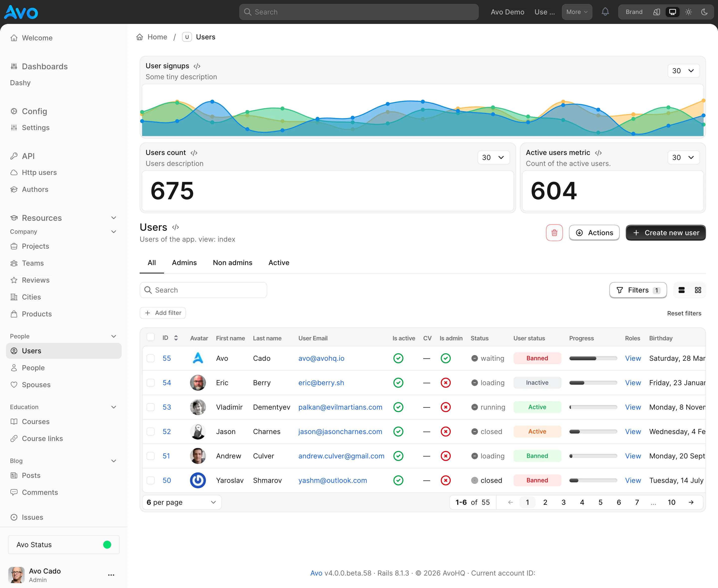This screenshot has height=588, width=718.
Task: Click the Users table search field
Action: [x=203, y=290]
